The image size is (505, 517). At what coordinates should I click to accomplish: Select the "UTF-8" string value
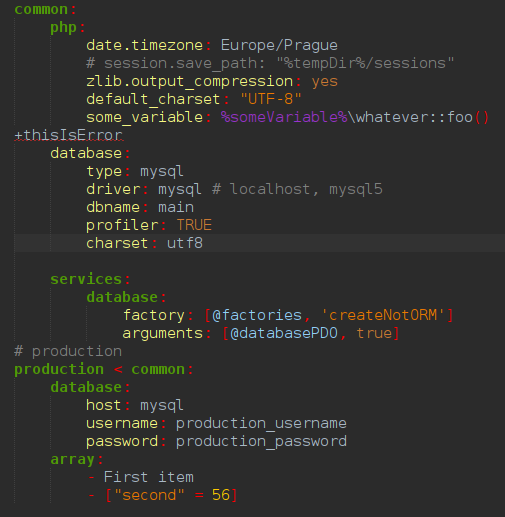pyautogui.click(x=271, y=99)
